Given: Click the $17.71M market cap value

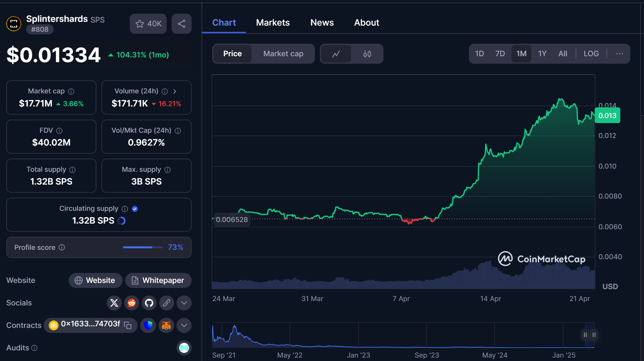Looking at the screenshot, I should pos(36,104).
